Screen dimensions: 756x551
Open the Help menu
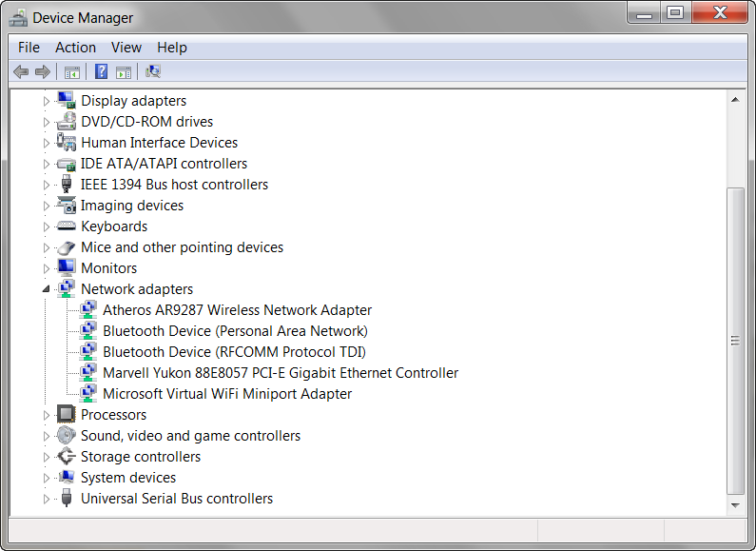click(171, 48)
